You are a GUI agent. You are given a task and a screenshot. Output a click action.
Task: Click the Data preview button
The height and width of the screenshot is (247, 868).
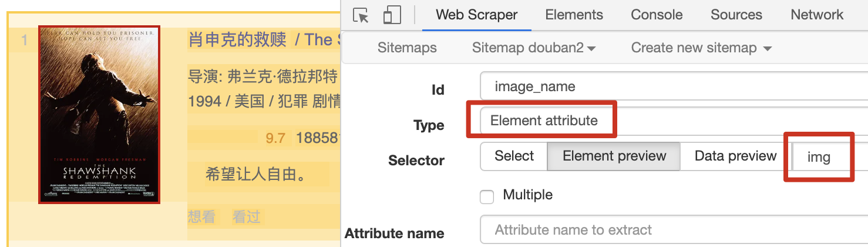point(735,156)
